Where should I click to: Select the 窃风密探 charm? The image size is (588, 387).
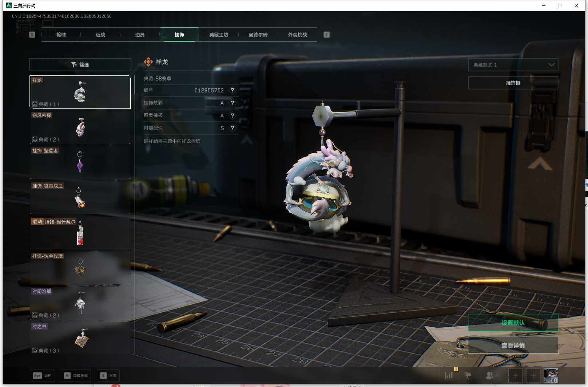point(80,127)
